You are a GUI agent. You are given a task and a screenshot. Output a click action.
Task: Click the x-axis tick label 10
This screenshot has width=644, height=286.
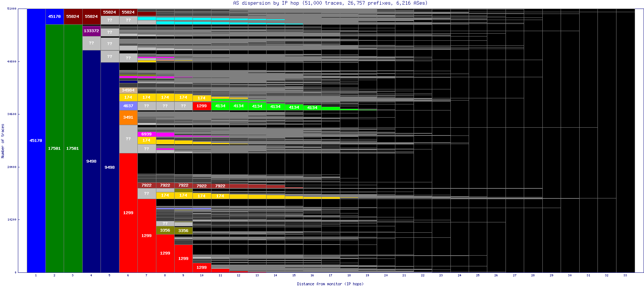pyautogui.click(x=202, y=275)
